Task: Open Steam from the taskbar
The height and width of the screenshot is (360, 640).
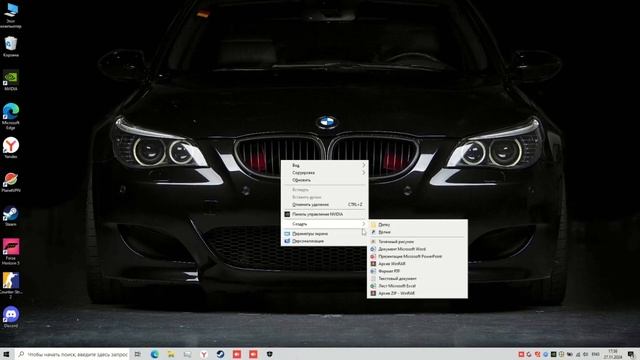Action: [220, 354]
